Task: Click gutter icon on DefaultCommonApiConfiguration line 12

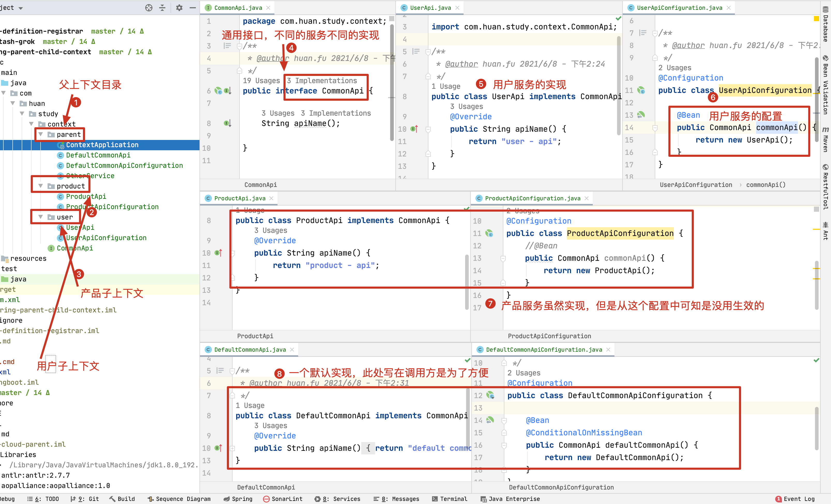Action: pyautogui.click(x=490, y=395)
